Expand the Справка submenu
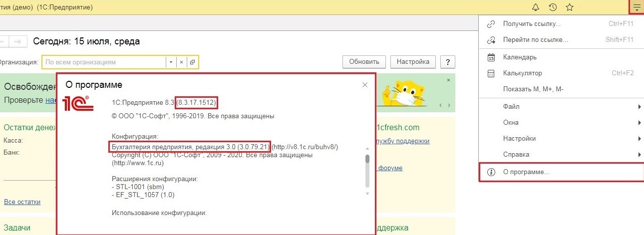 pos(561,154)
